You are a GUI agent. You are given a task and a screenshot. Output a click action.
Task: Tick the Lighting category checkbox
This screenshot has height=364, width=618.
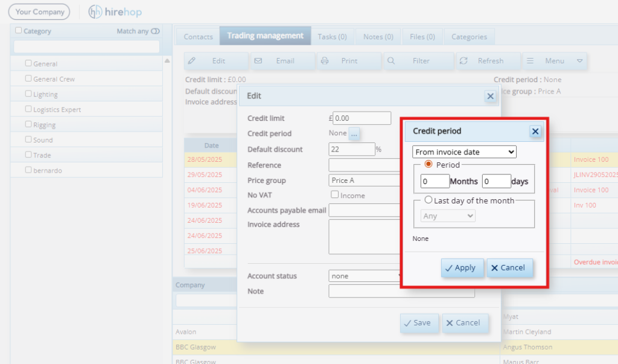coord(28,94)
